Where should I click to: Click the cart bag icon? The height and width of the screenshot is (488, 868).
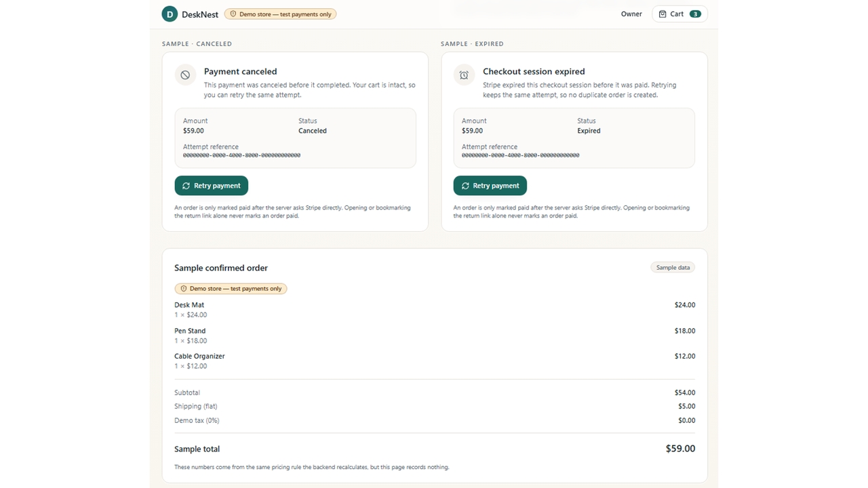[x=663, y=14]
